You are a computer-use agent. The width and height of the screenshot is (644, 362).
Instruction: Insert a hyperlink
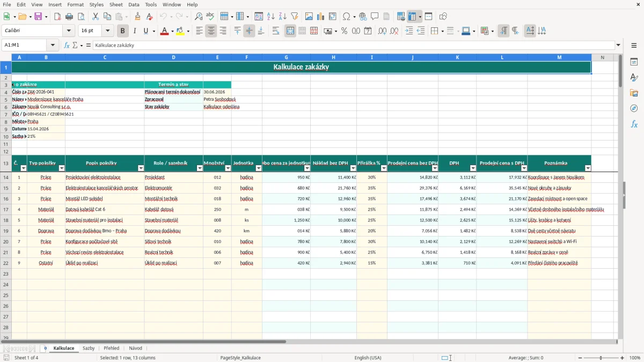tap(363, 17)
